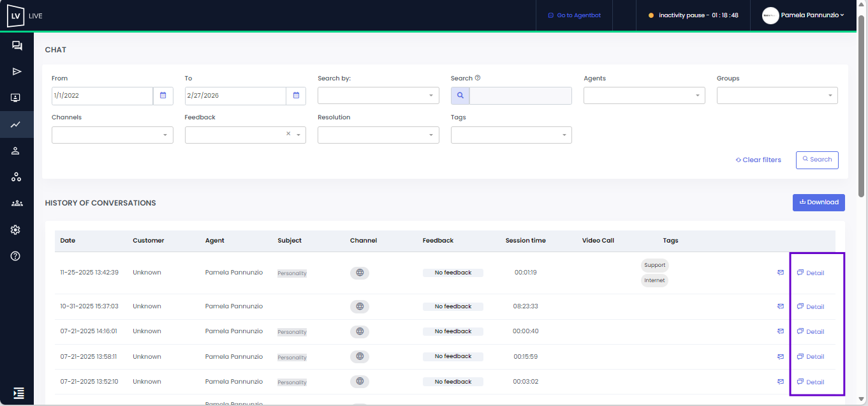Image resolution: width=868 pixels, height=406 pixels.
Task: Click the Date column header
Action: (68, 241)
